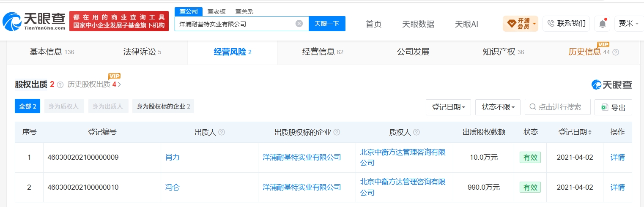Open 天眼数据 in top navigation

[x=418, y=24]
